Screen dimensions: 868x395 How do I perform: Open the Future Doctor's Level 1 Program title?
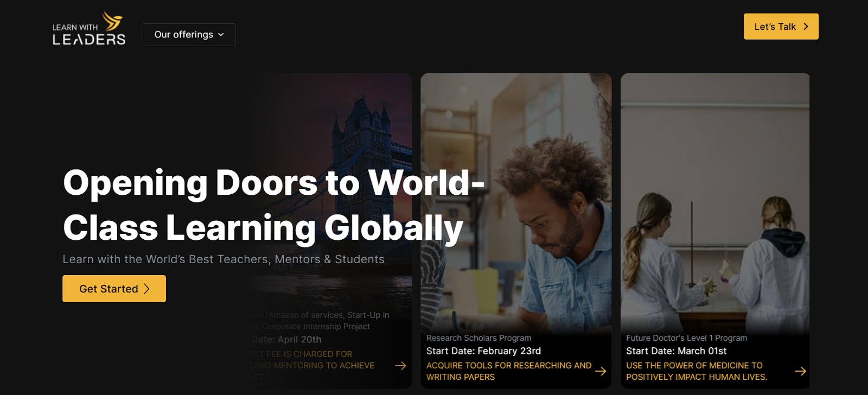[686, 338]
